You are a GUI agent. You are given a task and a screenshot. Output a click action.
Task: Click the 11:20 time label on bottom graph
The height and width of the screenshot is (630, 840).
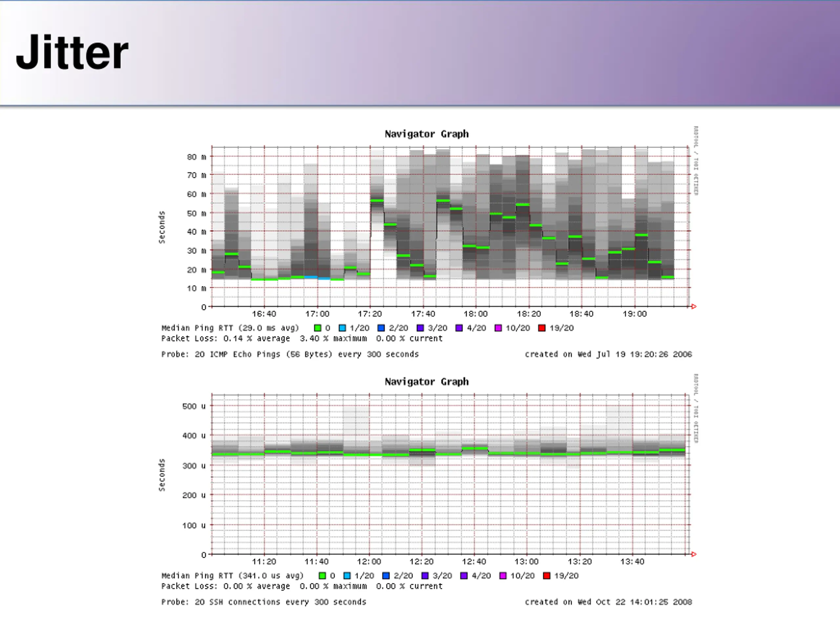point(264,562)
